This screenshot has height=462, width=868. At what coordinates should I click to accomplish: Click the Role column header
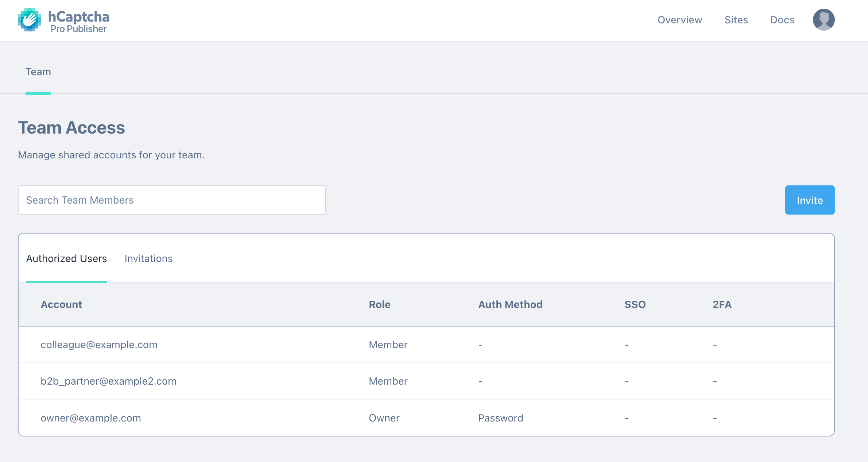(379, 304)
